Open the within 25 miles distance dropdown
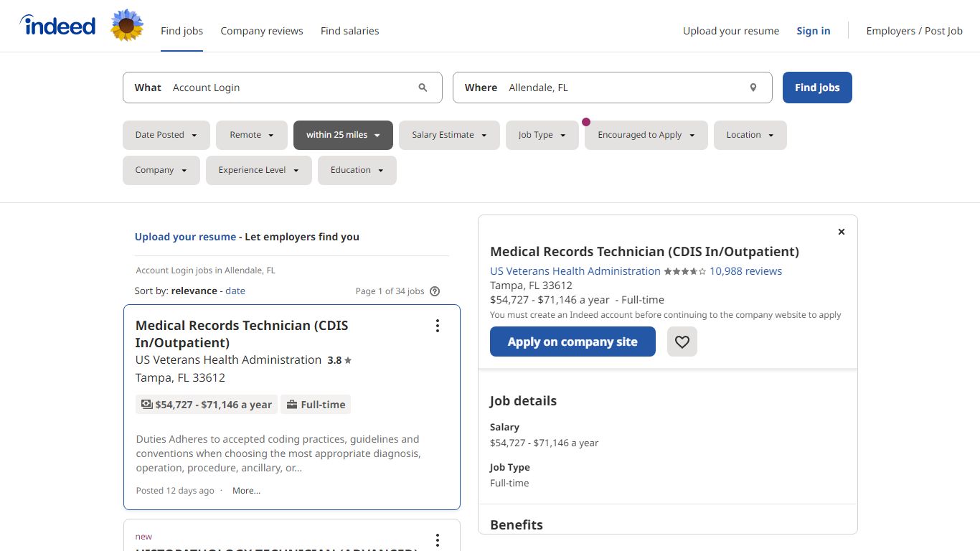Viewport: 980px width, 551px height. coord(343,135)
